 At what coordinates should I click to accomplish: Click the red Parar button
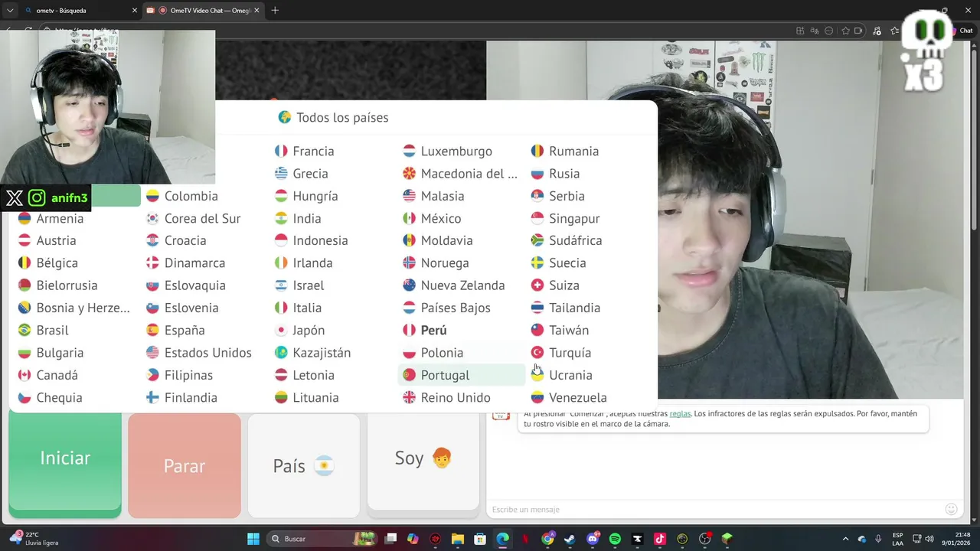[x=185, y=466]
